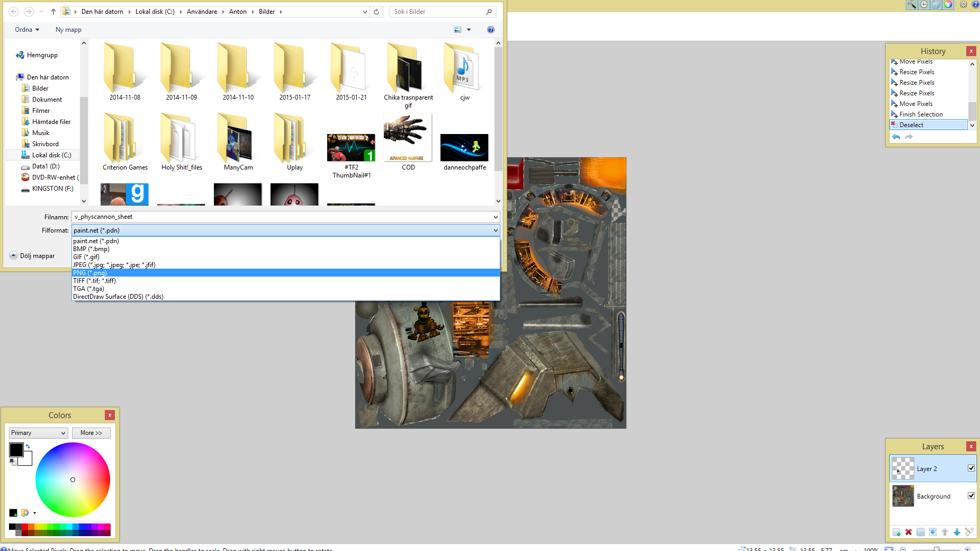Select Skrivbord in navigation tree
Screen dimensions: 980x551
tap(40, 144)
